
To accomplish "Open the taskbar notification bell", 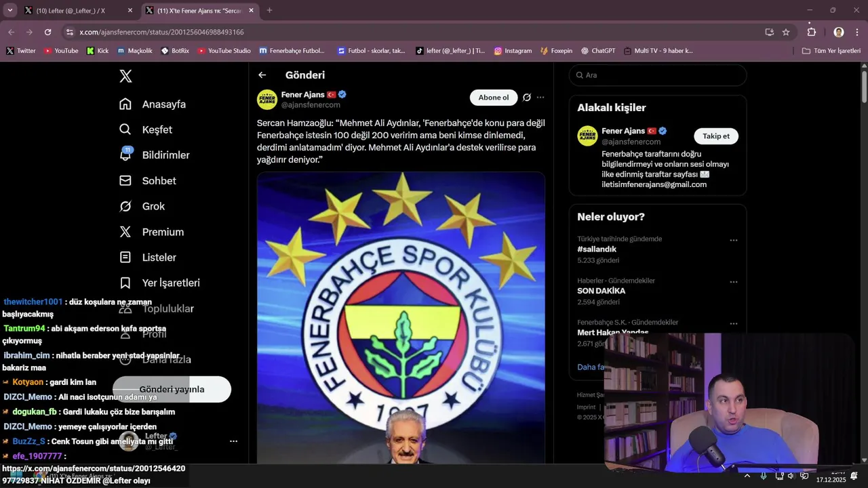I will click(854, 476).
